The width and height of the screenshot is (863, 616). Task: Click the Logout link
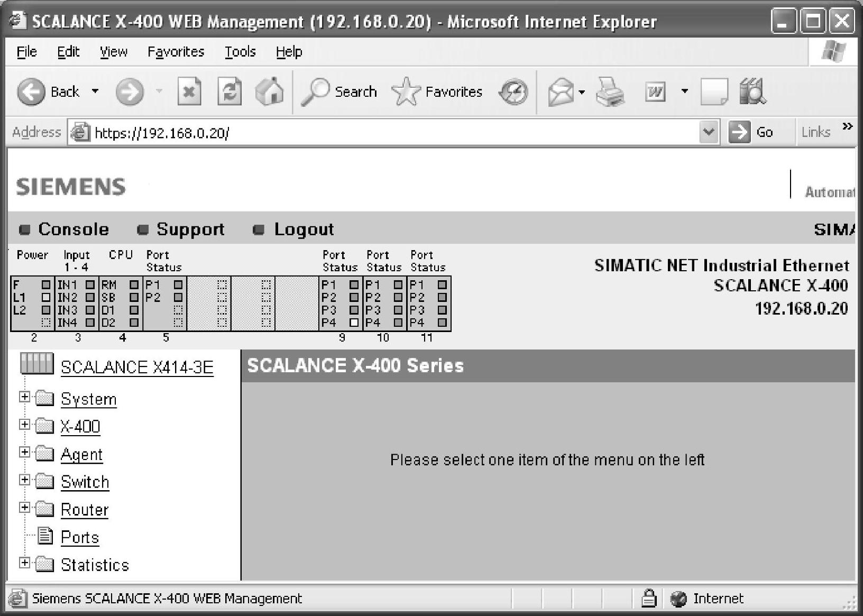coord(304,229)
